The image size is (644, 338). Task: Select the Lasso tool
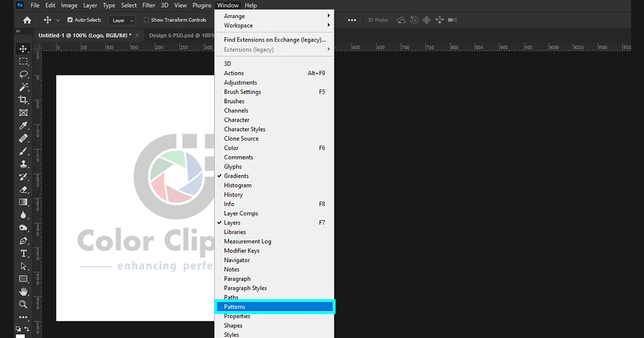(x=23, y=74)
